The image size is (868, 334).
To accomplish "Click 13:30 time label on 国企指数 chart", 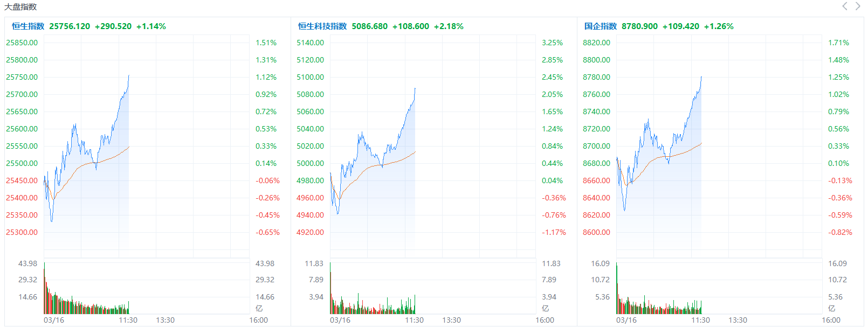I will [738, 320].
